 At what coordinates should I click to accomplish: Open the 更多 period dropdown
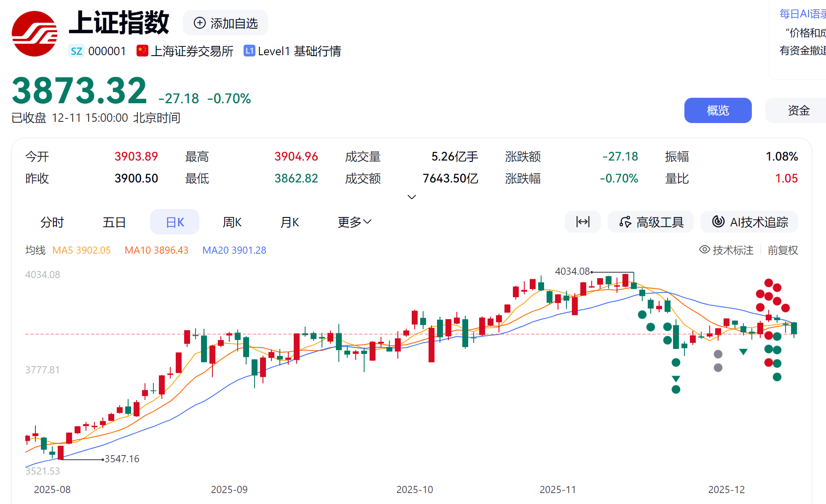354,222
